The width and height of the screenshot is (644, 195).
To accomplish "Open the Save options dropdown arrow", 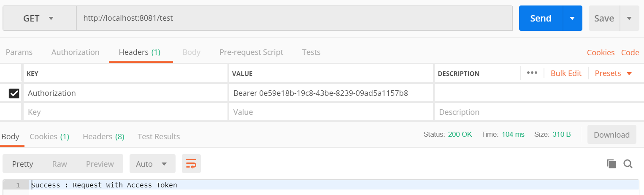I will (630, 18).
